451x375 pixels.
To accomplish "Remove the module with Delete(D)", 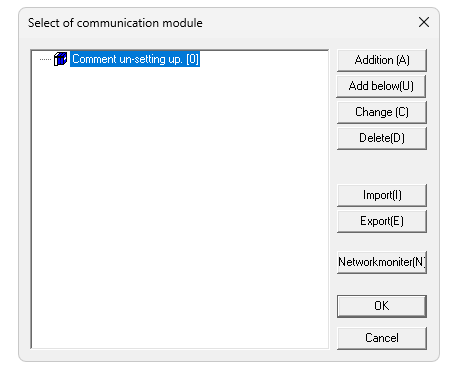I will click(382, 138).
